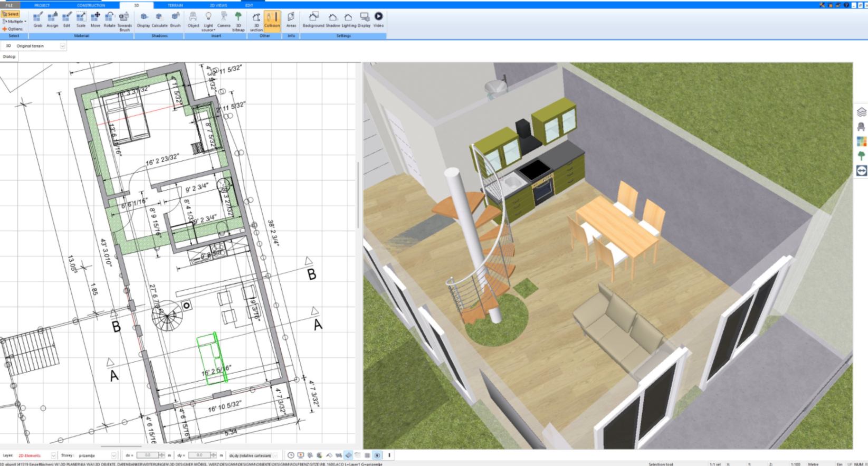Click the Options button
Viewport: 868px width, 466px height.
pyautogui.click(x=13, y=29)
